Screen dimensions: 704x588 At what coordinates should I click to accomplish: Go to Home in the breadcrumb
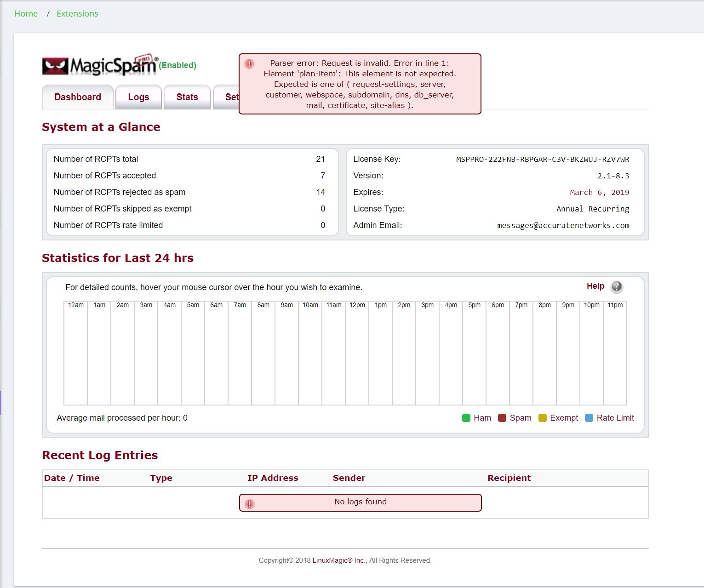click(x=26, y=14)
